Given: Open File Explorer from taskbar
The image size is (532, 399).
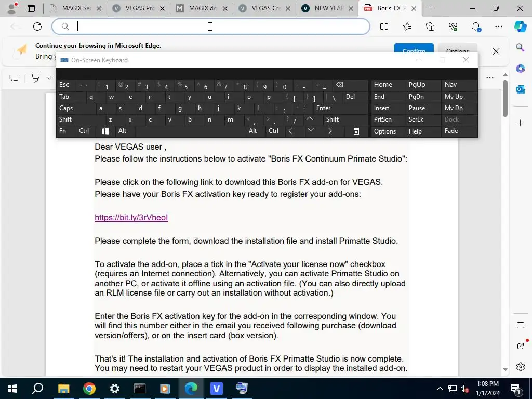Looking at the screenshot, I should [63, 389].
